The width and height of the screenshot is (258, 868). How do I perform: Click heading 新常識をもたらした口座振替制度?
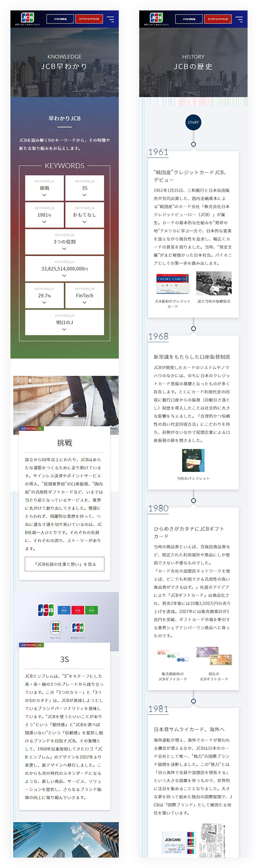pyautogui.click(x=192, y=357)
